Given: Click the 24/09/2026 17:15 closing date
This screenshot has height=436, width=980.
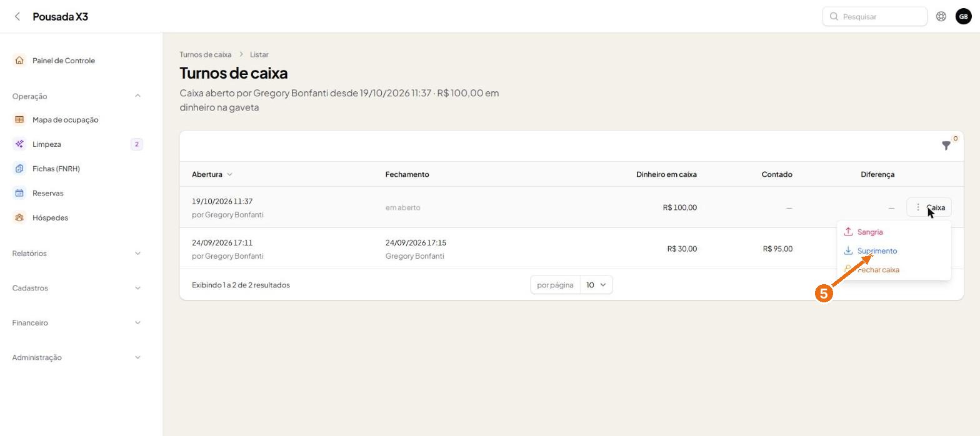Looking at the screenshot, I should (x=416, y=242).
